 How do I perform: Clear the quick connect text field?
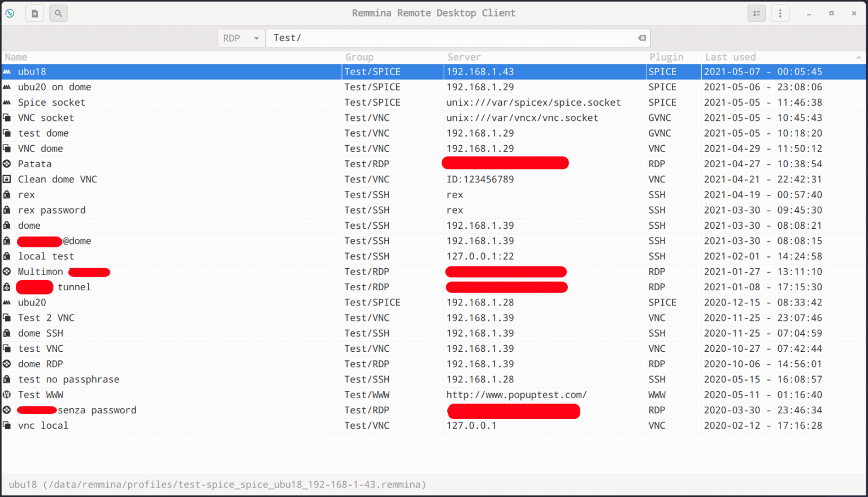click(642, 38)
